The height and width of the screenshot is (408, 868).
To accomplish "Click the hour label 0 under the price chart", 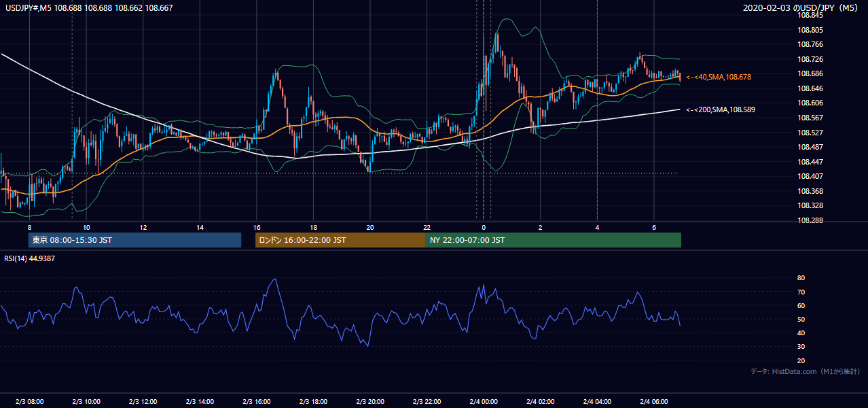I will click(x=484, y=227).
